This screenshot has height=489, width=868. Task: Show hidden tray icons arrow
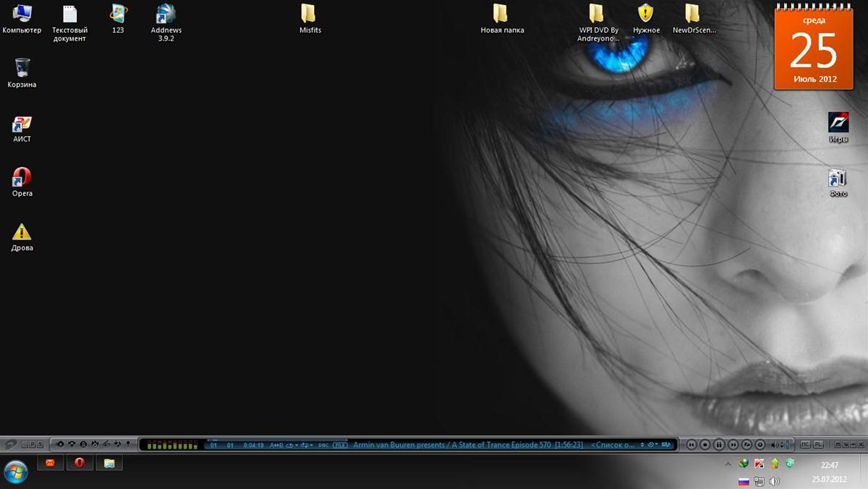pos(728,464)
